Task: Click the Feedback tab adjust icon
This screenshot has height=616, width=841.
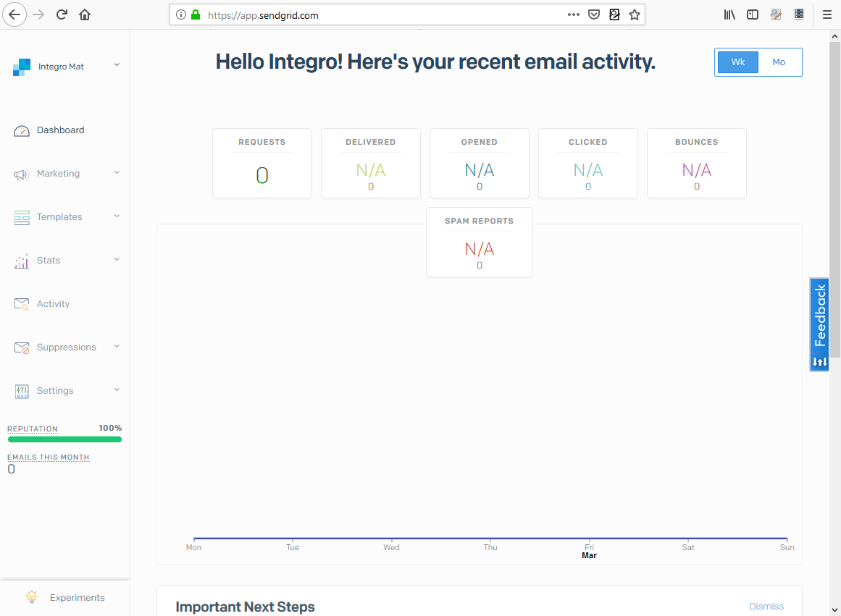Action: [x=819, y=363]
